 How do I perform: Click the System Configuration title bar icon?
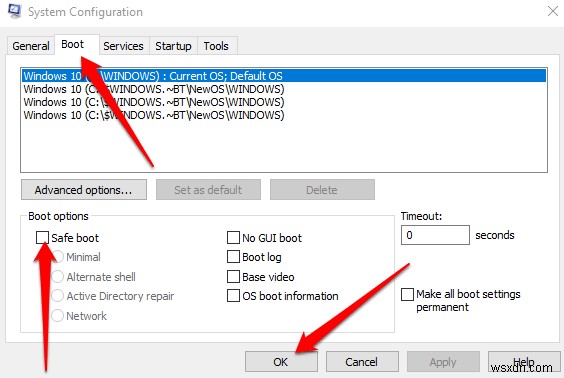(15, 10)
